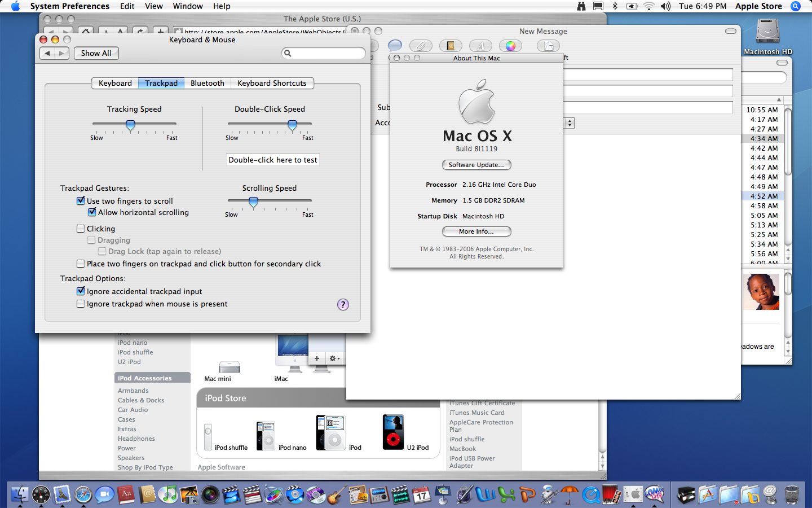Click the Trackpad help question mark button

tap(343, 305)
